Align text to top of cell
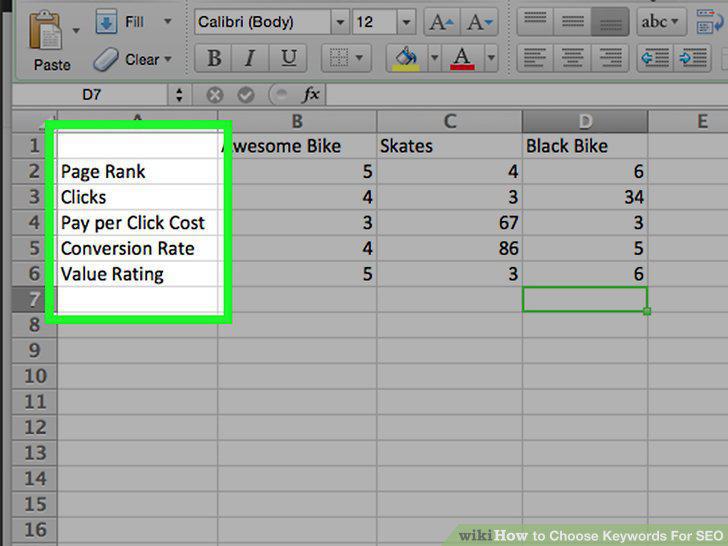The width and height of the screenshot is (728, 546). pos(535,22)
